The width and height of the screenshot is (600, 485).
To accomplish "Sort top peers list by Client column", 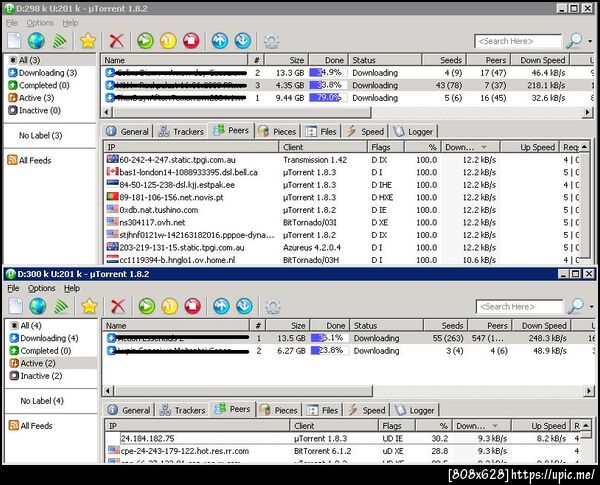I will (x=323, y=147).
